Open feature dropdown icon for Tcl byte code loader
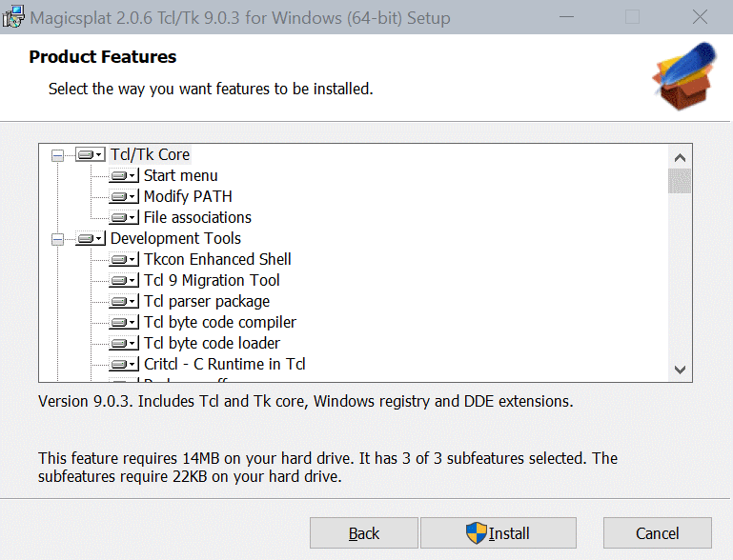Image resolution: width=733 pixels, height=560 pixels. (x=124, y=343)
